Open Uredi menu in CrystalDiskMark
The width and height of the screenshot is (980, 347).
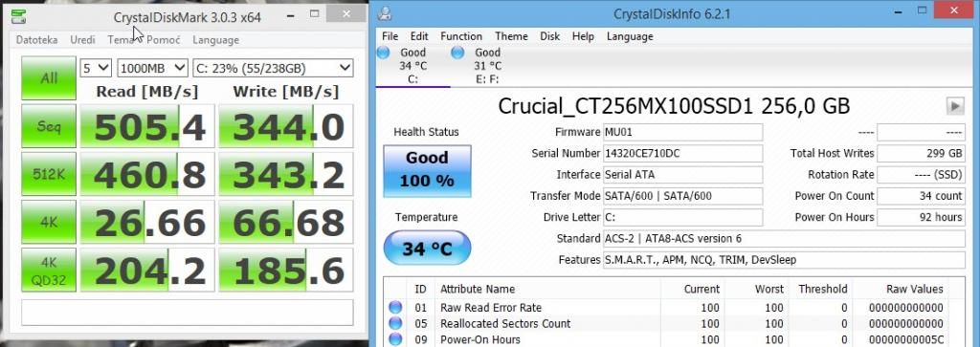pyautogui.click(x=82, y=40)
